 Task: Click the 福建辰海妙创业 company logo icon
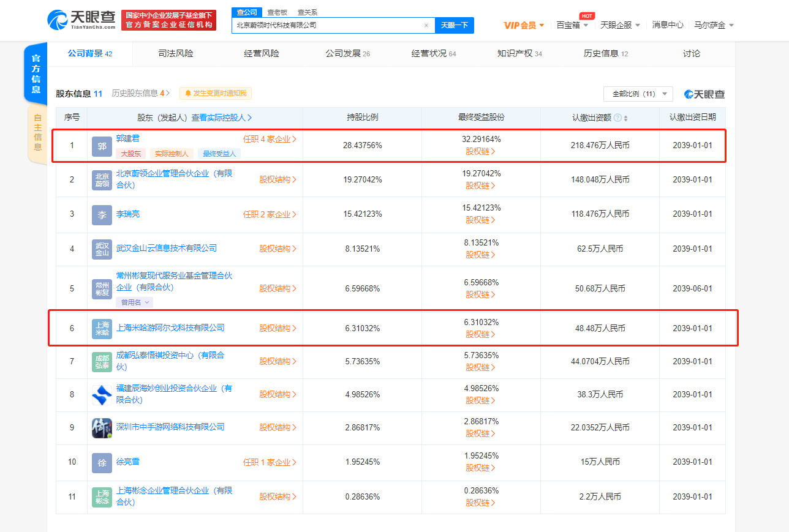tap(102, 395)
